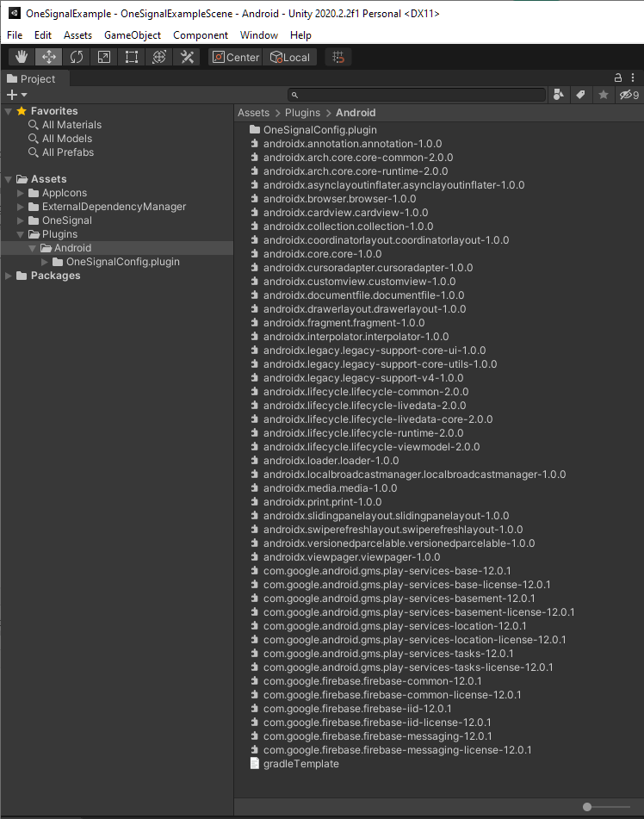Select the Hand tool
This screenshot has width=644, height=819.
click(x=22, y=57)
